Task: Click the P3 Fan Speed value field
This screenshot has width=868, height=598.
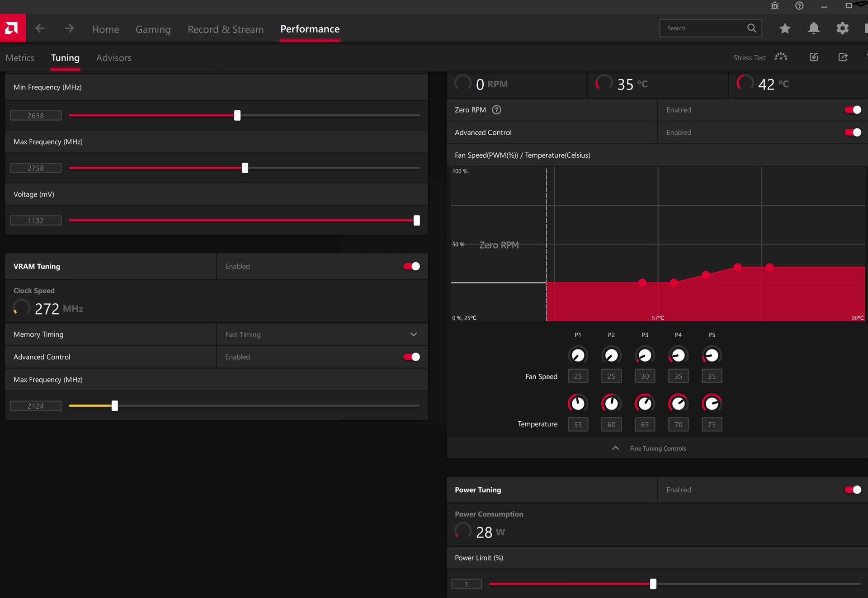Action: [645, 376]
